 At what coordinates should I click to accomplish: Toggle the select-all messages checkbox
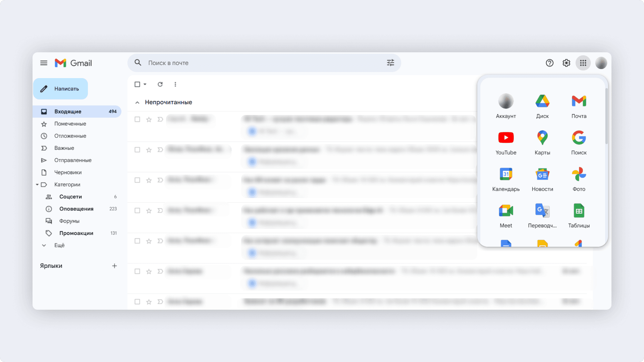coord(137,84)
